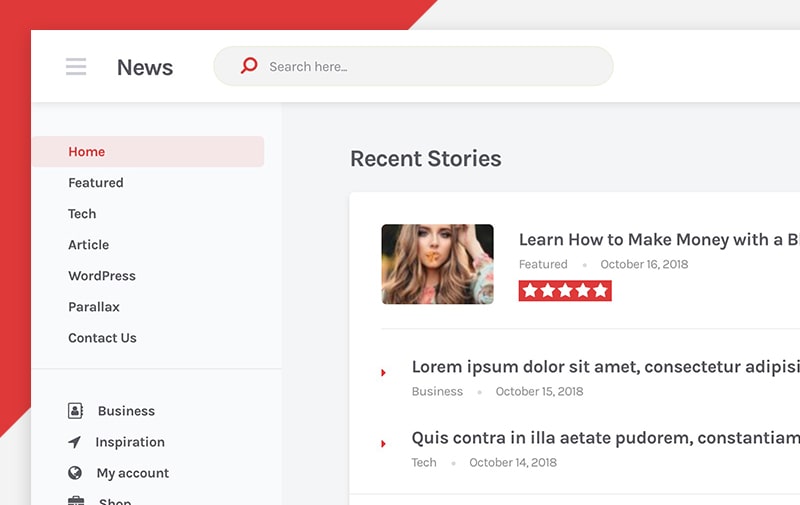Open Learn How to Make Money story
800x505 pixels.
coord(659,240)
